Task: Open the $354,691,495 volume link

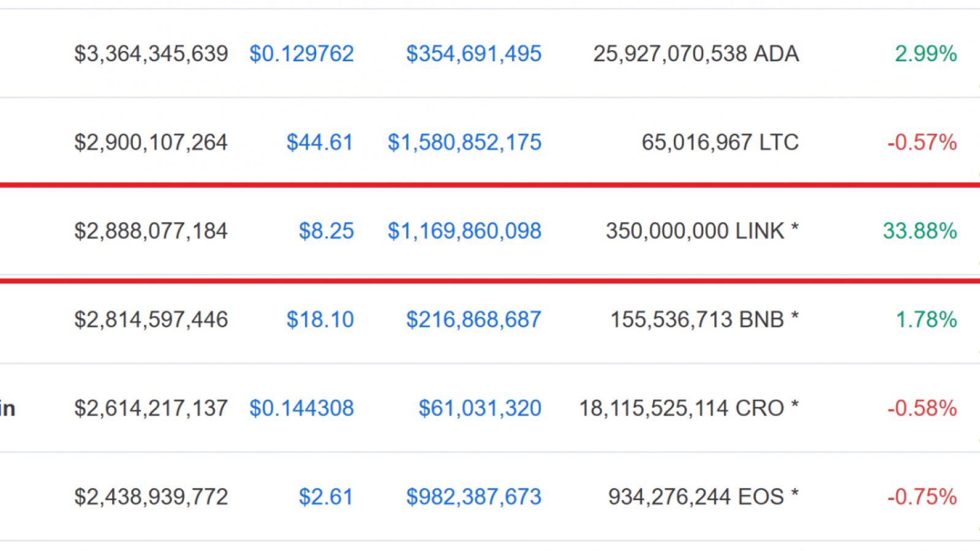Action: tap(473, 54)
